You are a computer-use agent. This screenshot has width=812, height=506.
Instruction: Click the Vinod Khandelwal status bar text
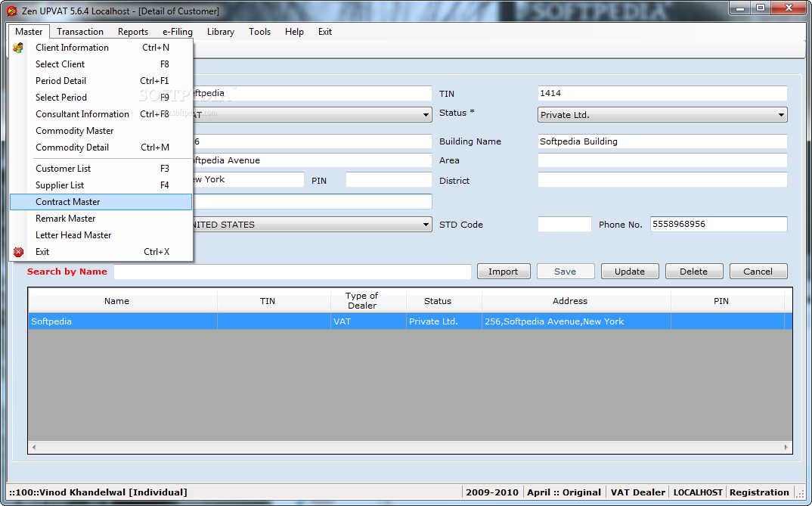tap(98, 492)
